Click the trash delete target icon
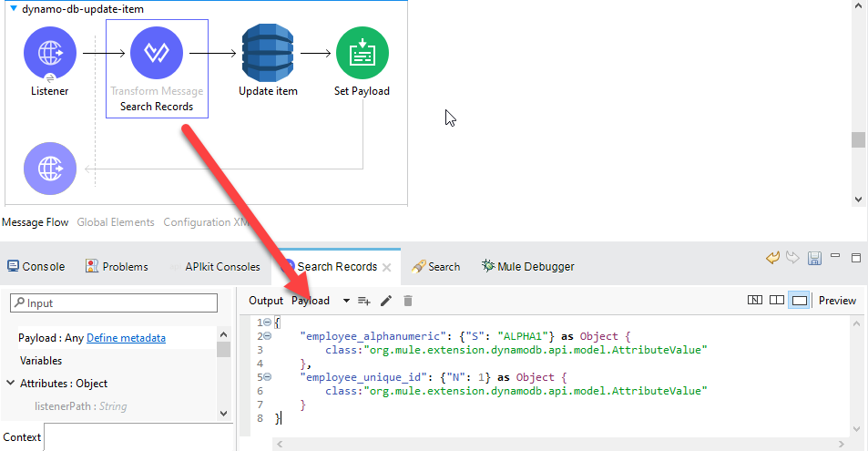 tap(408, 301)
